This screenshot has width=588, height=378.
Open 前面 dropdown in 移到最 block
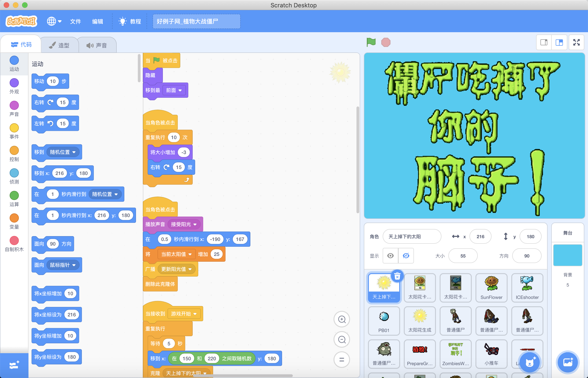click(174, 90)
